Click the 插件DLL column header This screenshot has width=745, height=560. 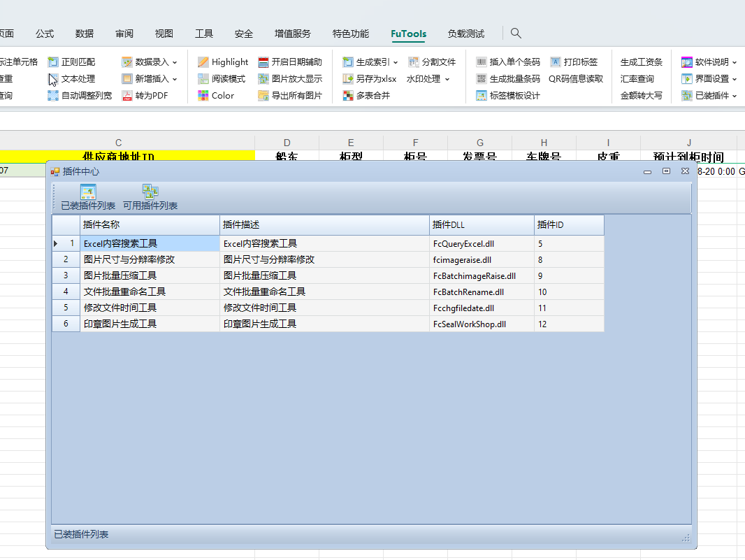[482, 225]
